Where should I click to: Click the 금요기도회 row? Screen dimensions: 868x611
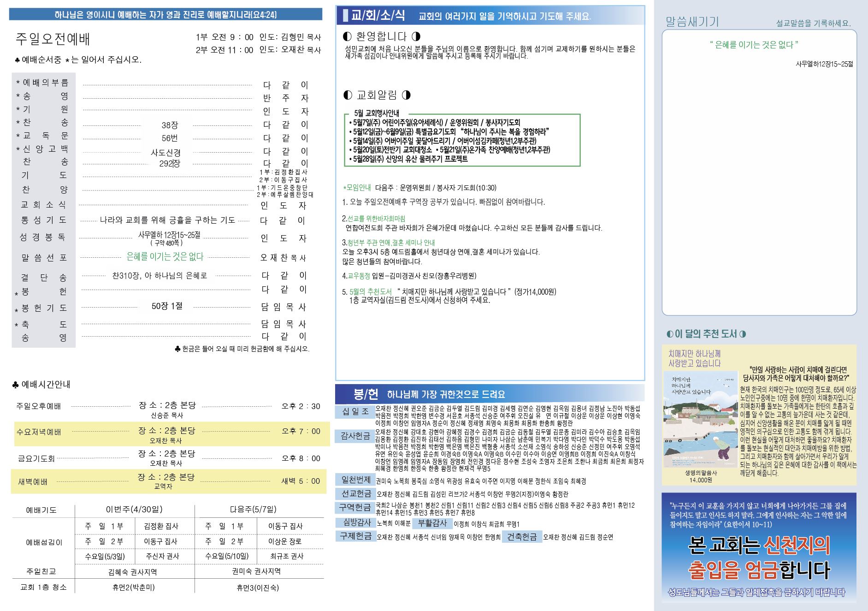point(169,457)
